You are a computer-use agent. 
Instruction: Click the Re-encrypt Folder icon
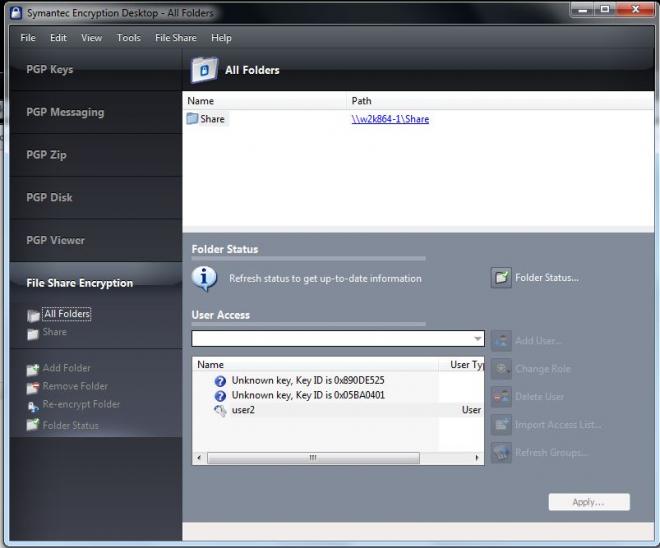coord(33,406)
